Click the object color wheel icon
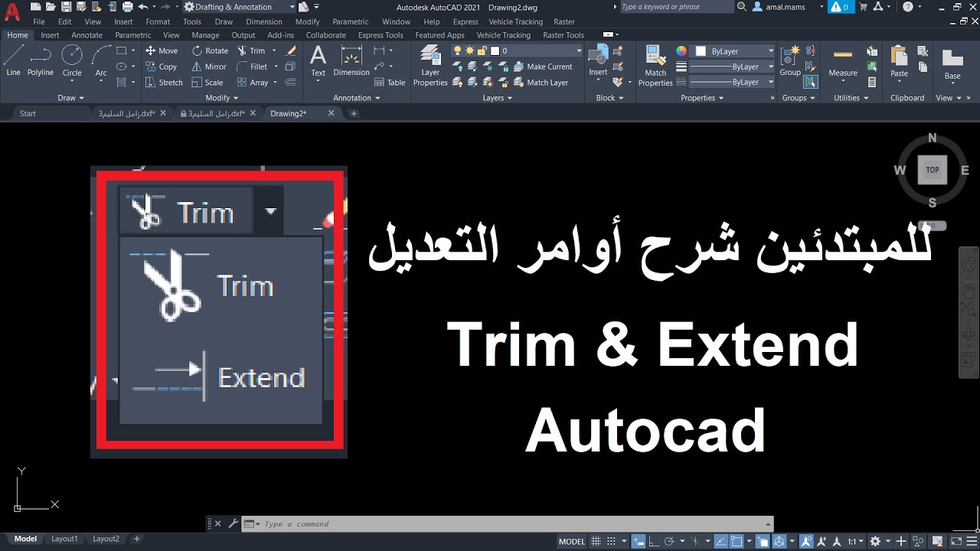 (x=681, y=51)
